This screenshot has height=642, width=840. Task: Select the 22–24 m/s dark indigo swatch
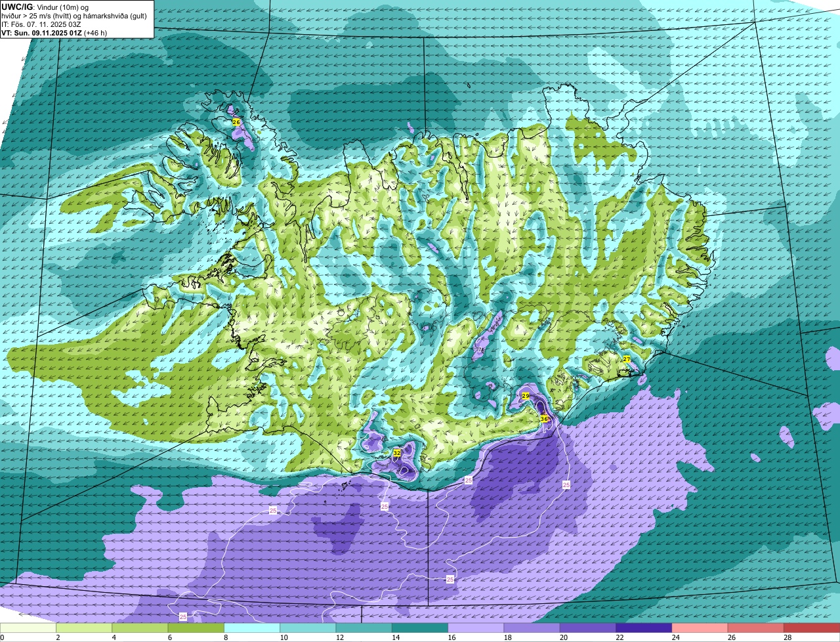644,628
